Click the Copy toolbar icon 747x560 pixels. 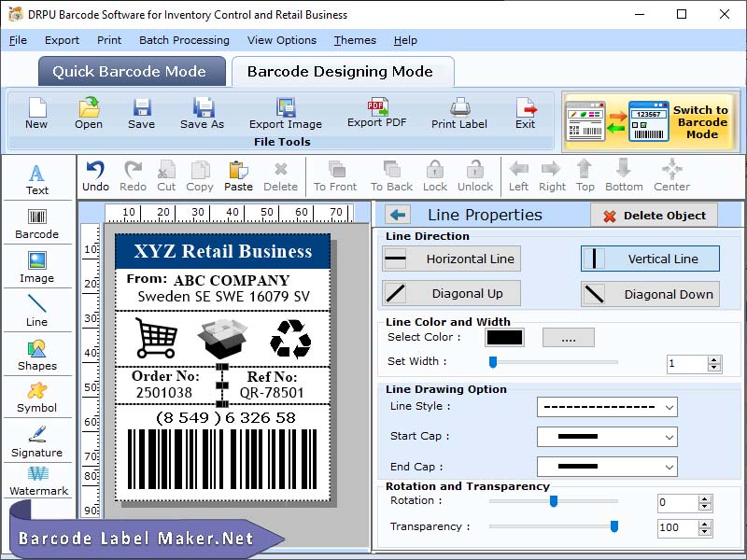tap(200, 176)
